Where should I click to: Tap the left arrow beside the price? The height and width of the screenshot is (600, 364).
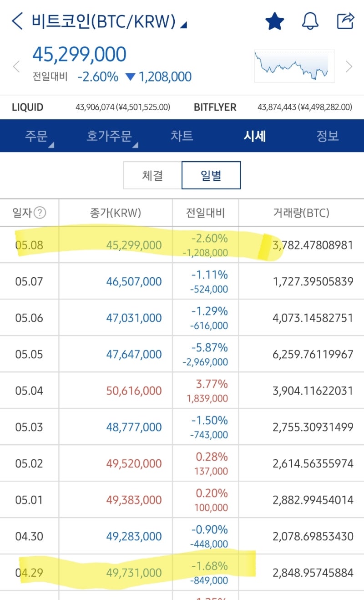click(16, 66)
